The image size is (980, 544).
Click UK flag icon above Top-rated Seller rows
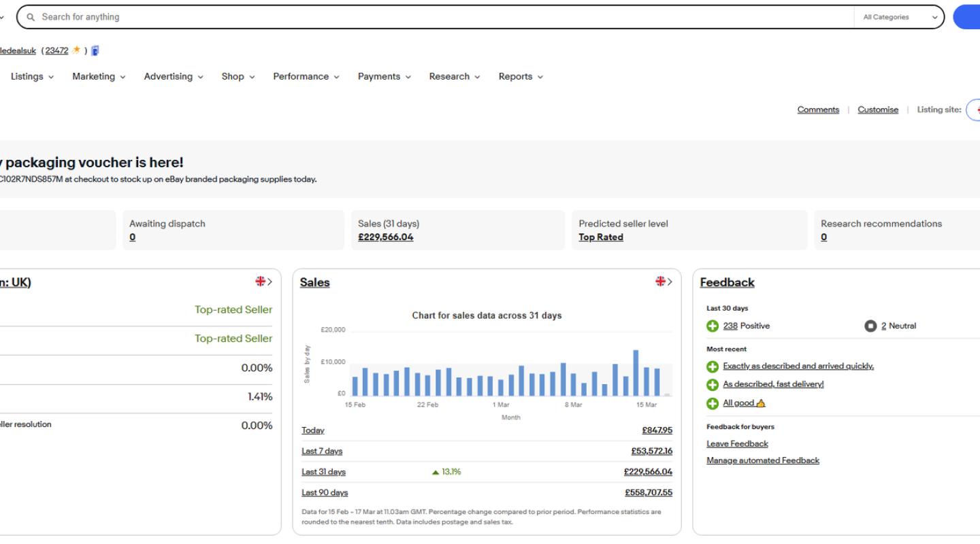click(261, 282)
